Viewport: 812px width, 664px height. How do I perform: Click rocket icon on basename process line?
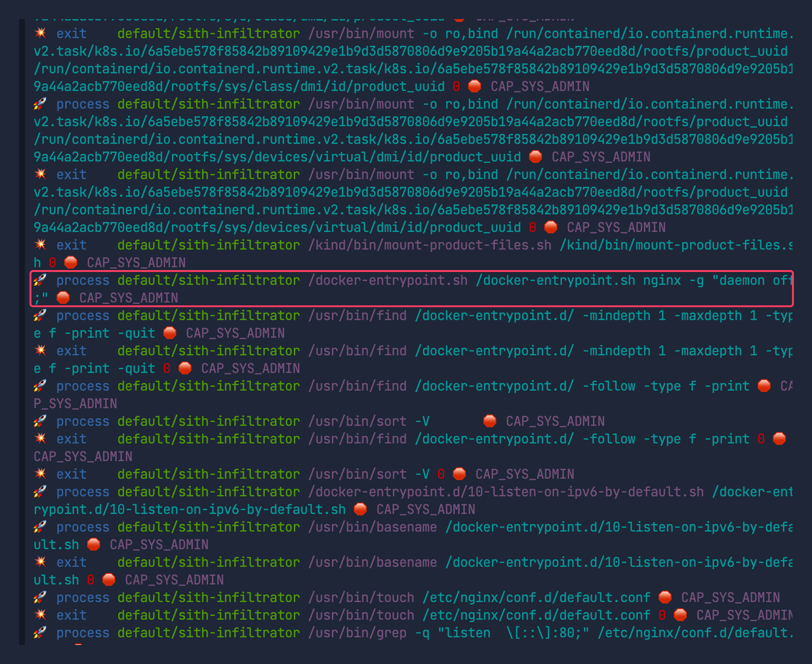coord(40,527)
